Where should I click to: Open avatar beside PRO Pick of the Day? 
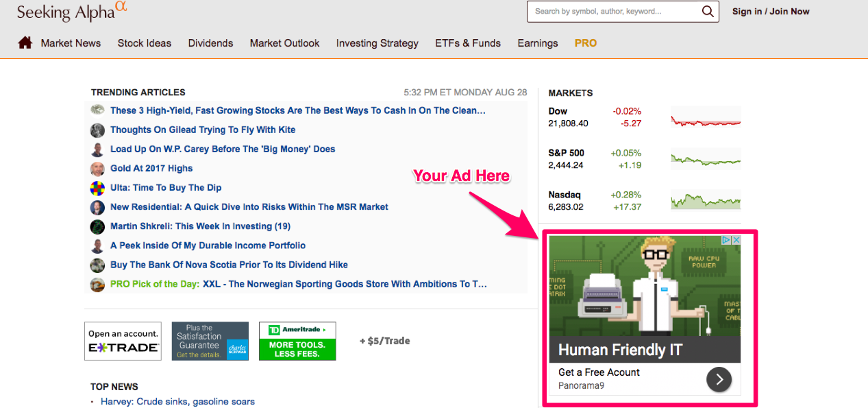[97, 284]
